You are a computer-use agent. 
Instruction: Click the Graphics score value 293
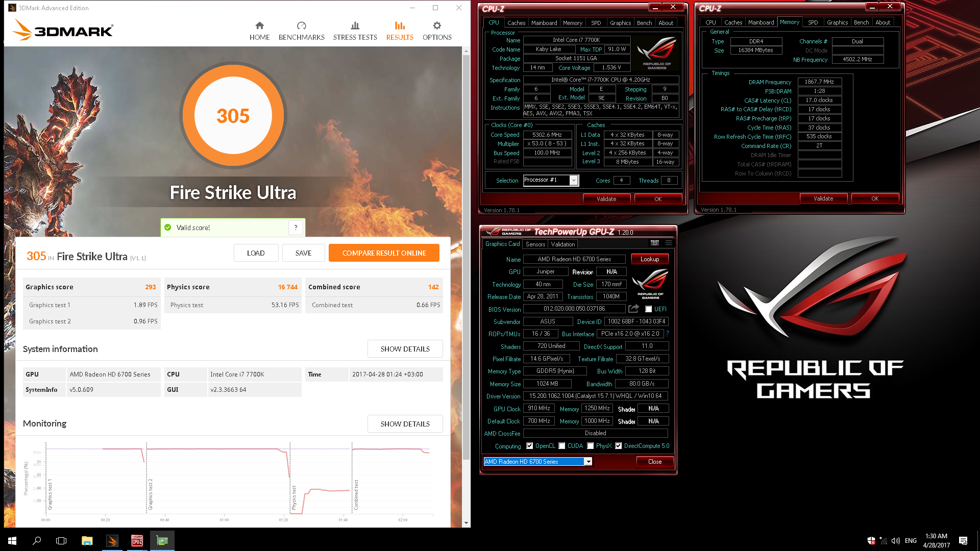151,287
